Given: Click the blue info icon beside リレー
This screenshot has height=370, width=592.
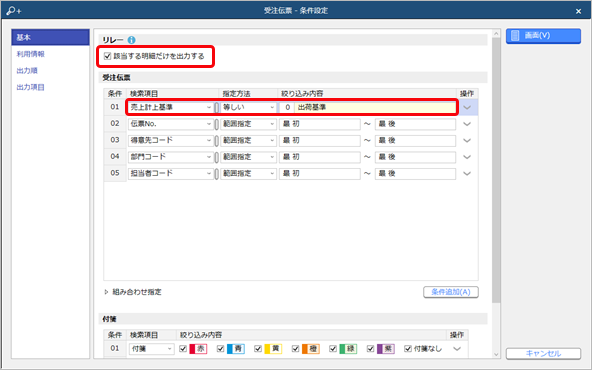Looking at the screenshot, I should click(x=131, y=40).
